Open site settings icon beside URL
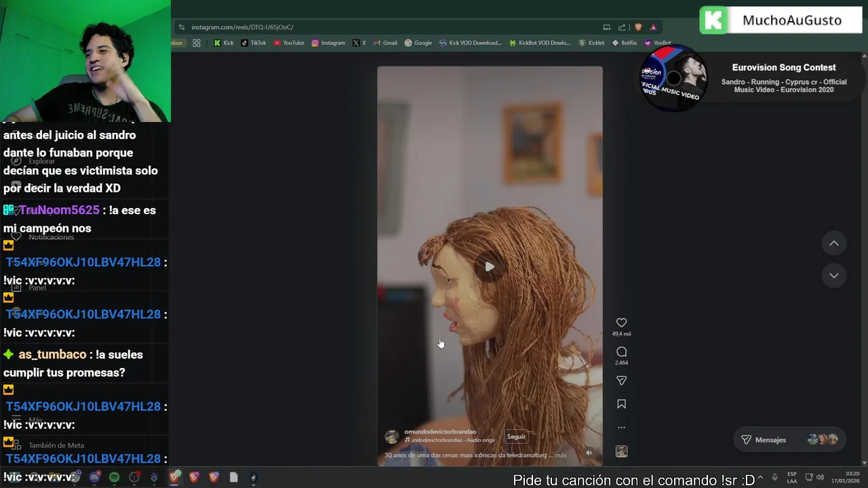 [x=181, y=27]
